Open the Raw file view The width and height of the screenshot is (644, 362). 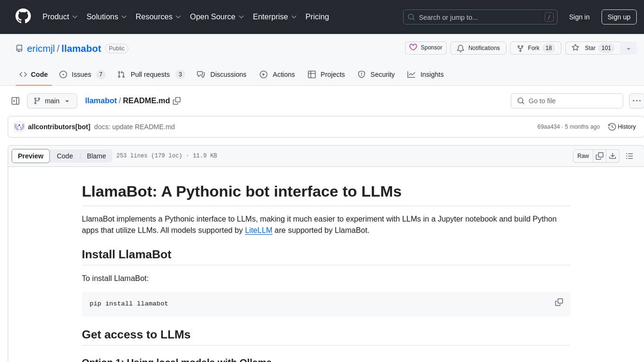(583, 156)
